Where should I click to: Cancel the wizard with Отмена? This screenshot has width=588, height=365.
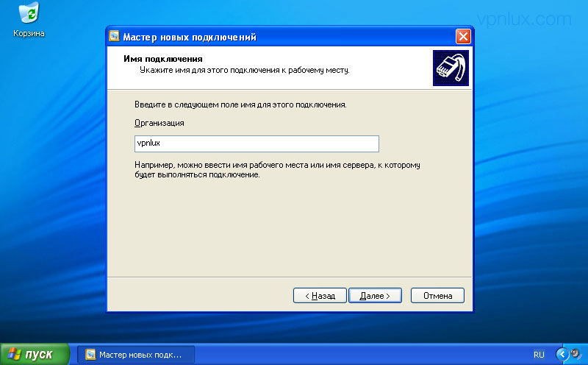coord(437,296)
